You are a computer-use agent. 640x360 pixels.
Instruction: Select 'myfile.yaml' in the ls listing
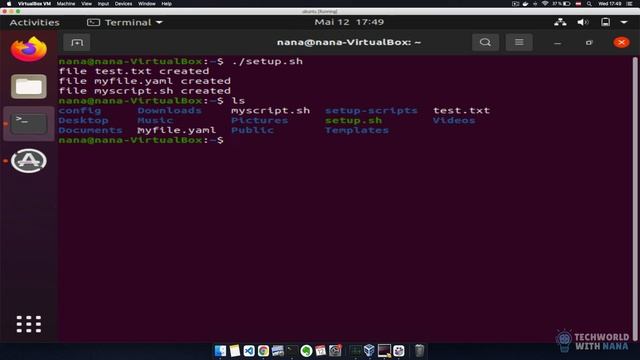[177, 130]
